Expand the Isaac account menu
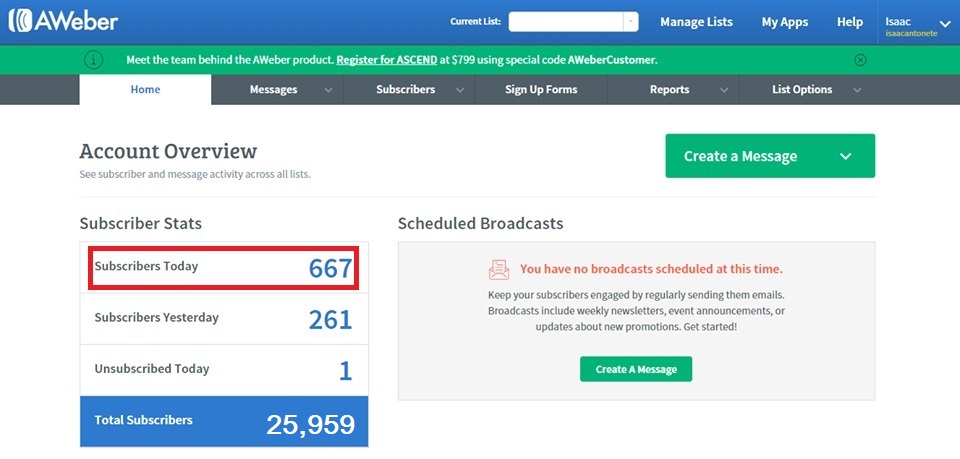Screen dimensions: 960x459 (945, 23)
